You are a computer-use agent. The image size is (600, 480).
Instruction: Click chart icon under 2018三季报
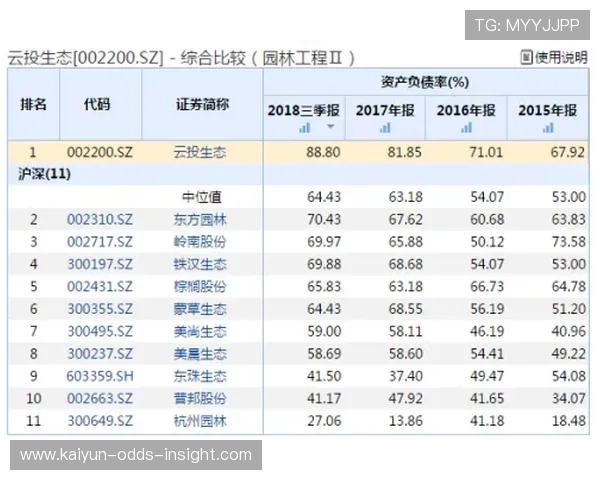[x=305, y=127]
